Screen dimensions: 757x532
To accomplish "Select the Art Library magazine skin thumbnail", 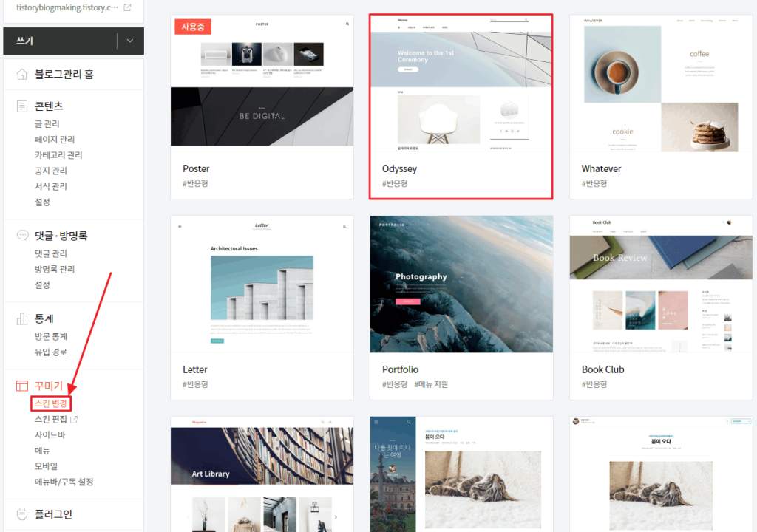I will pos(262,474).
